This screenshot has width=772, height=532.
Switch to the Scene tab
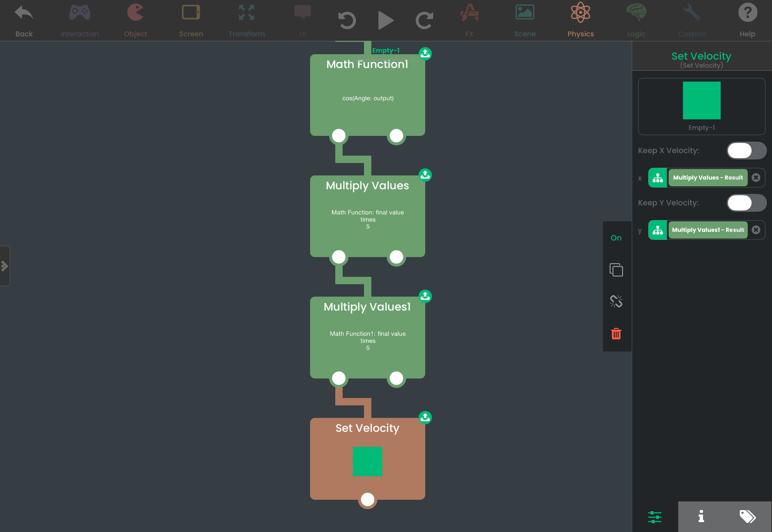525,20
